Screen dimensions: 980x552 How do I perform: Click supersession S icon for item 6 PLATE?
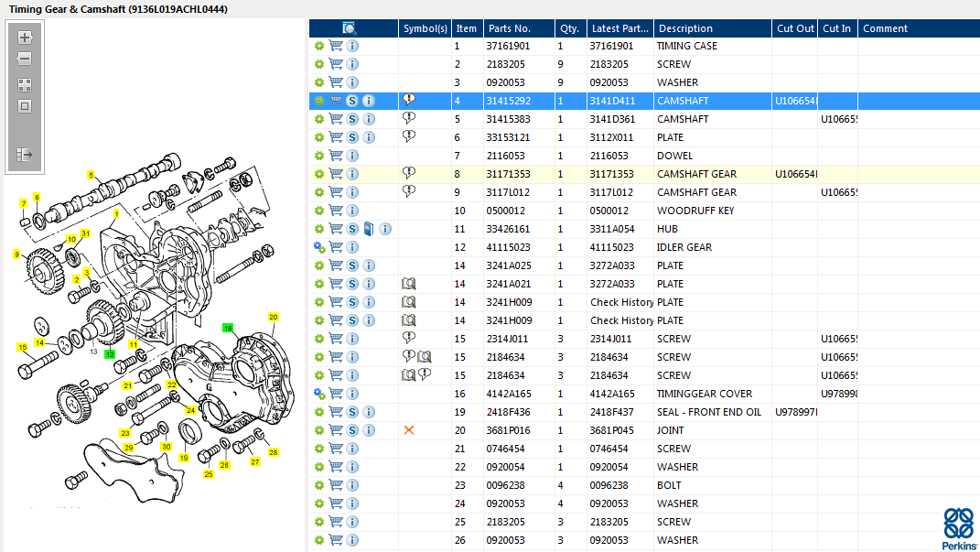coord(352,137)
